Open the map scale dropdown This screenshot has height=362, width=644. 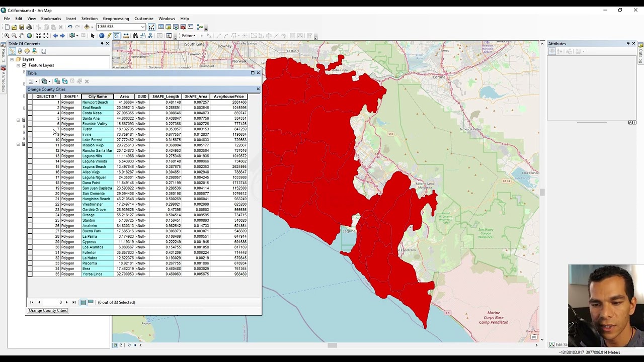pyautogui.click(x=143, y=27)
